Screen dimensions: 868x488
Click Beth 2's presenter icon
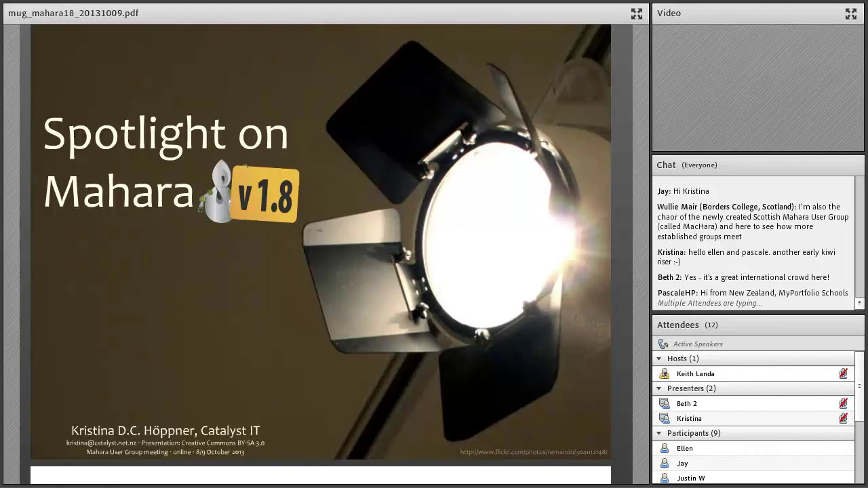tap(665, 404)
